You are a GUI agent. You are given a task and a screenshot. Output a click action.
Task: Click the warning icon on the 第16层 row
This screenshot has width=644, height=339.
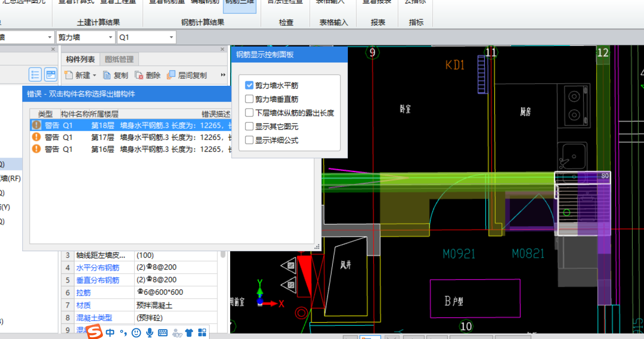click(x=36, y=149)
